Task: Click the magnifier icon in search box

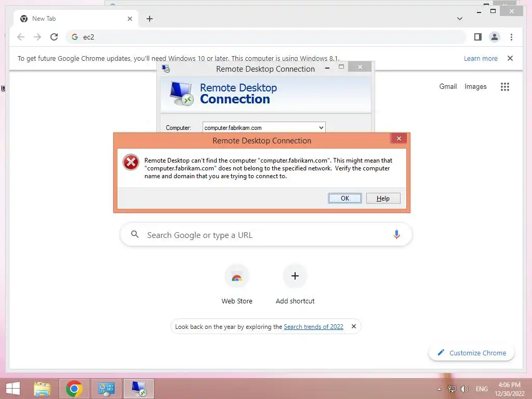Action: [135, 234]
